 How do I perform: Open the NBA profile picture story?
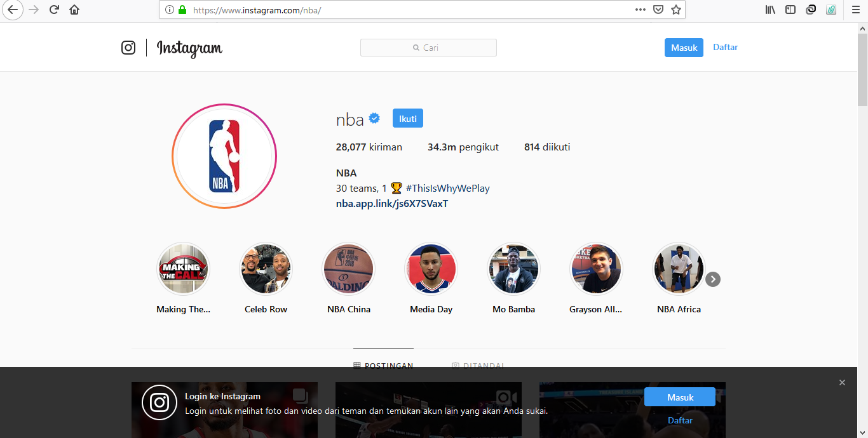coord(224,156)
